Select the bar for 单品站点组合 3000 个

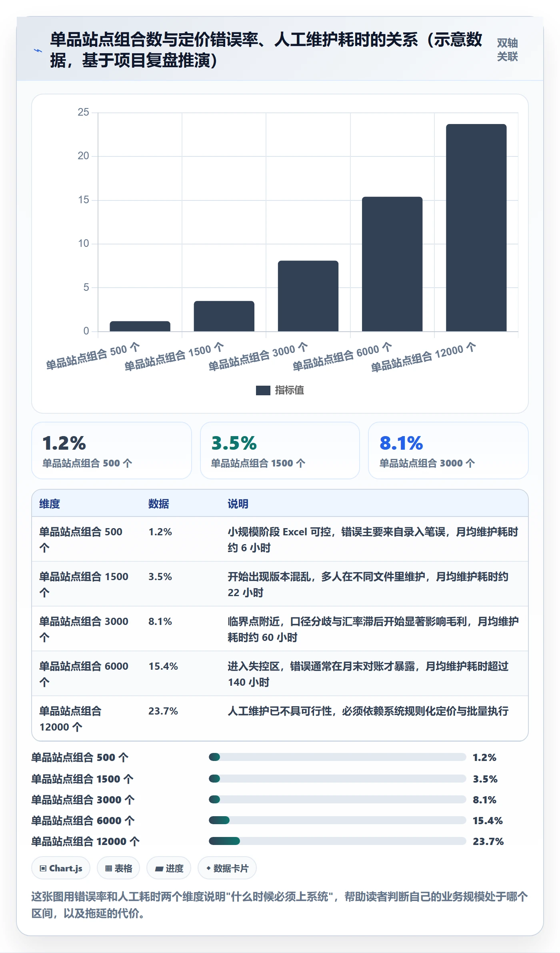(x=308, y=296)
